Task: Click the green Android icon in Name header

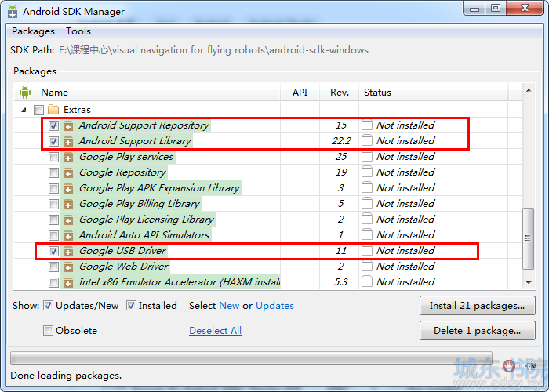Action: tap(25, 93)
